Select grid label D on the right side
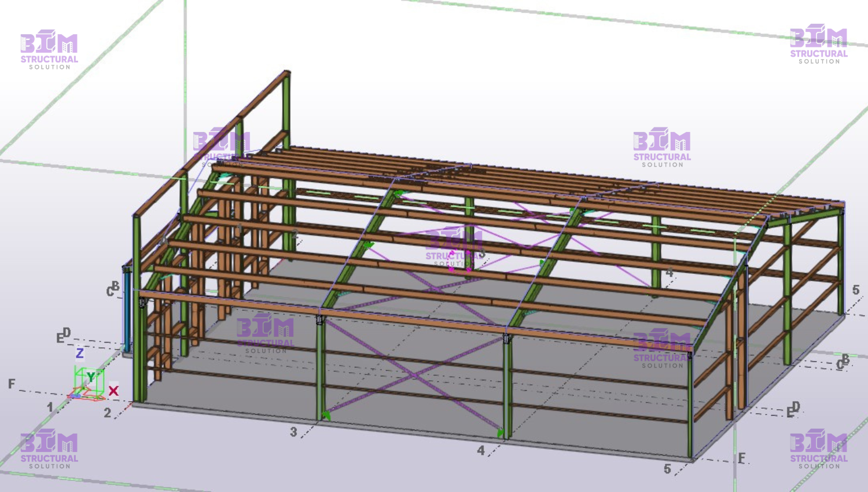 pos(796,407)
